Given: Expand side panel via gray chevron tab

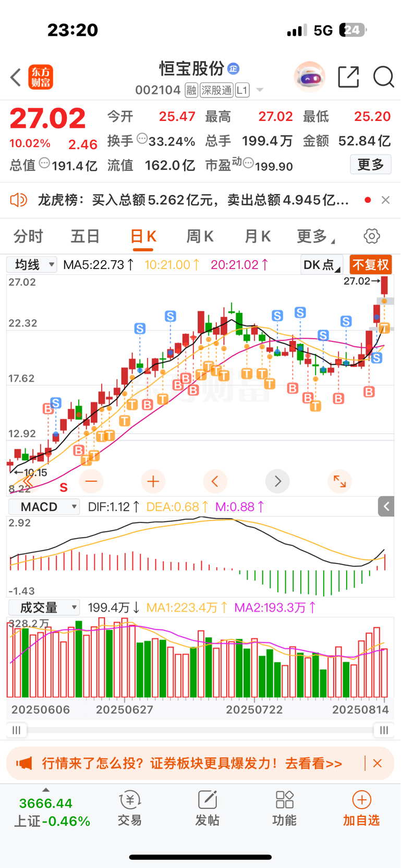Looking at the screenshot, I should [x=386, y=506].
